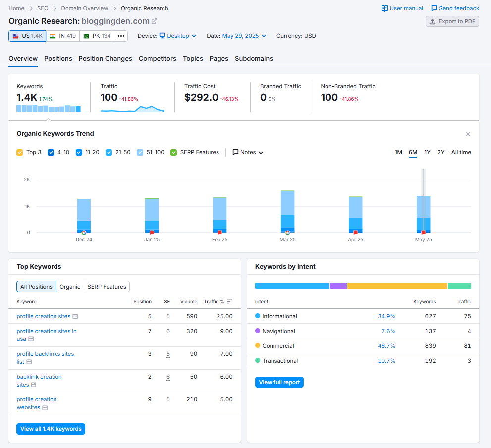Screen dimensions: 491x448
Task: Open external link icon beside bloggingden.com
Action: pyautogui.click(x=155, y=21)
